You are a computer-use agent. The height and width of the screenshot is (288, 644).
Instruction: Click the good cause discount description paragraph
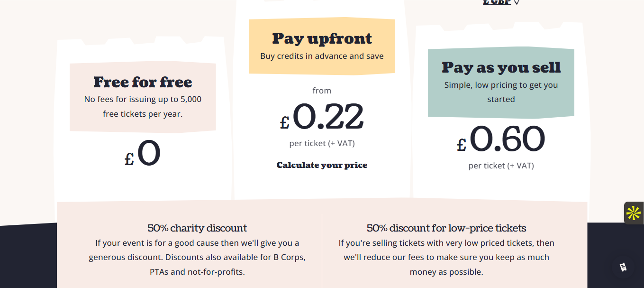pos(197,258)
